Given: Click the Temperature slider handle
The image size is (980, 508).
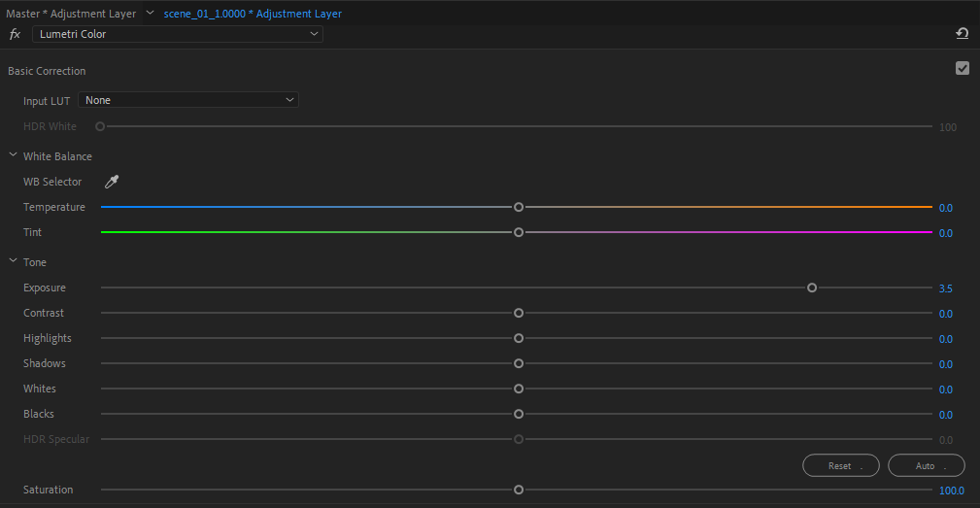Looking at the screenshot, I should coord(518,207).
